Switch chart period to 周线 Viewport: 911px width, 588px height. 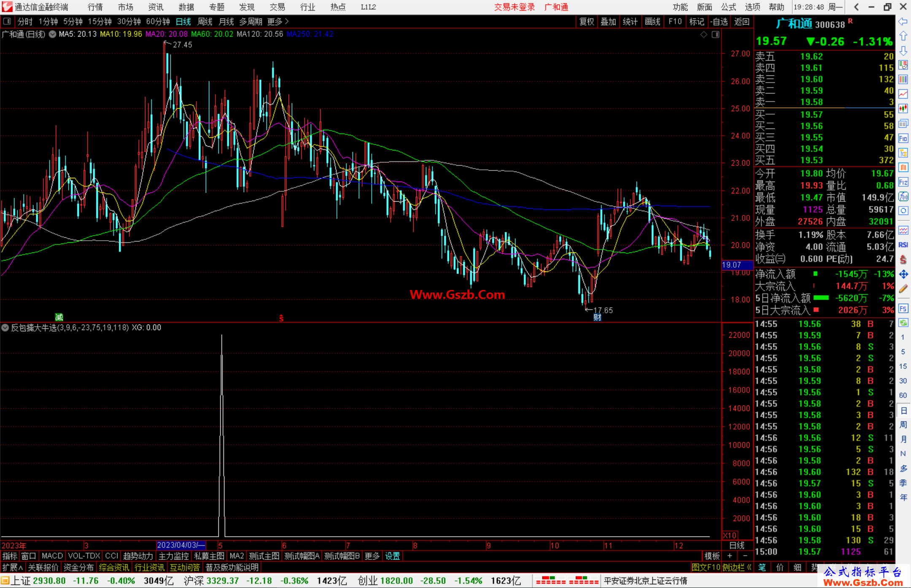[205, 21]
